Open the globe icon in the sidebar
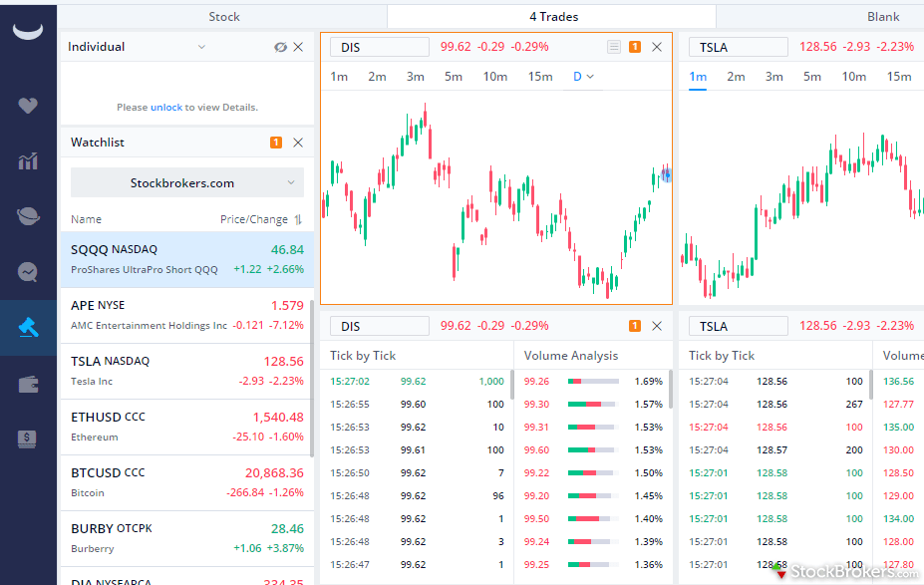This screenshot has width=924, height=585. [27, 215]
